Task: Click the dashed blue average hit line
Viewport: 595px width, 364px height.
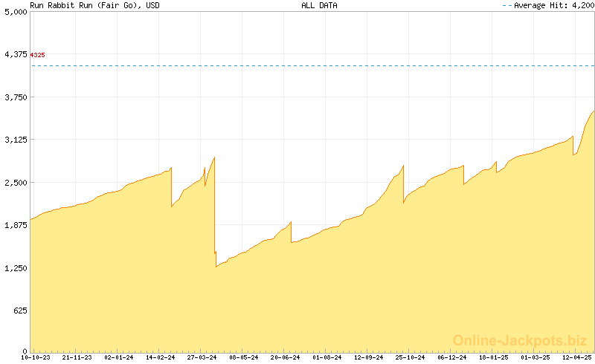Action: [297, 66]
